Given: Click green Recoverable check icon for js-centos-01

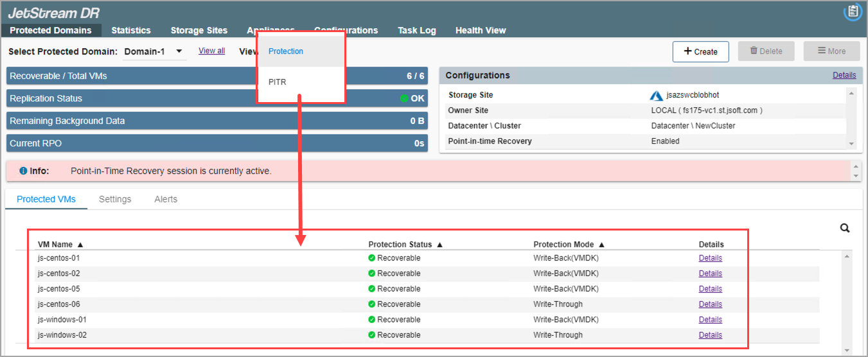Looking at the screenshot, I should (x=371, y=258).
